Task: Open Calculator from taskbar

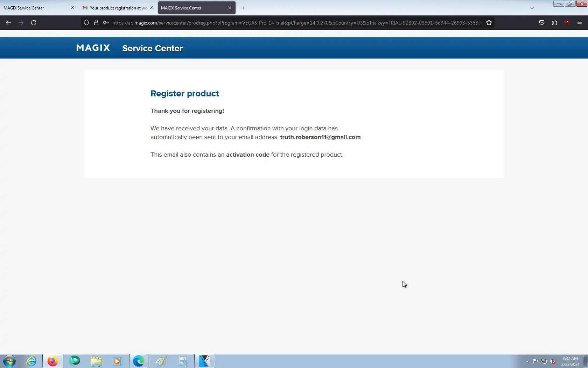Action: click(183, 361)
